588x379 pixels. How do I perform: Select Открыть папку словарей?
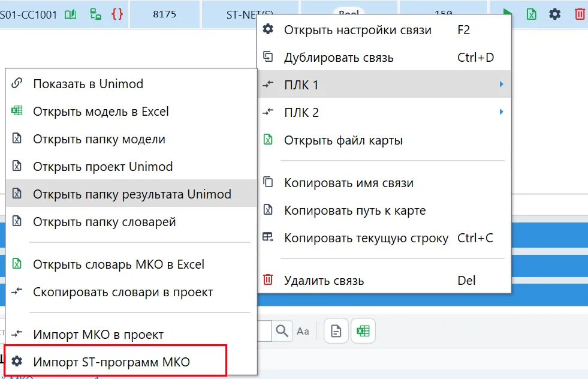(x=131, y=221)
